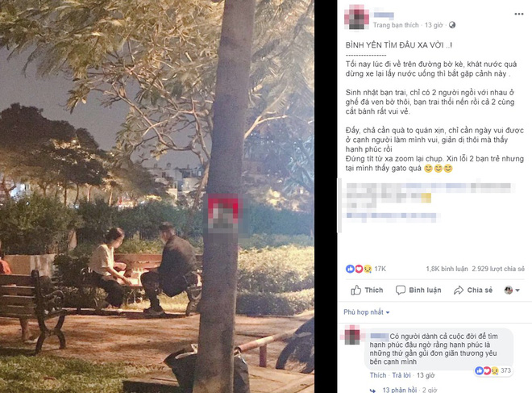Click the 13 giờ timestamp on the comment
The height and width of the screenshot is (393, 532).
tap(426, 375)
